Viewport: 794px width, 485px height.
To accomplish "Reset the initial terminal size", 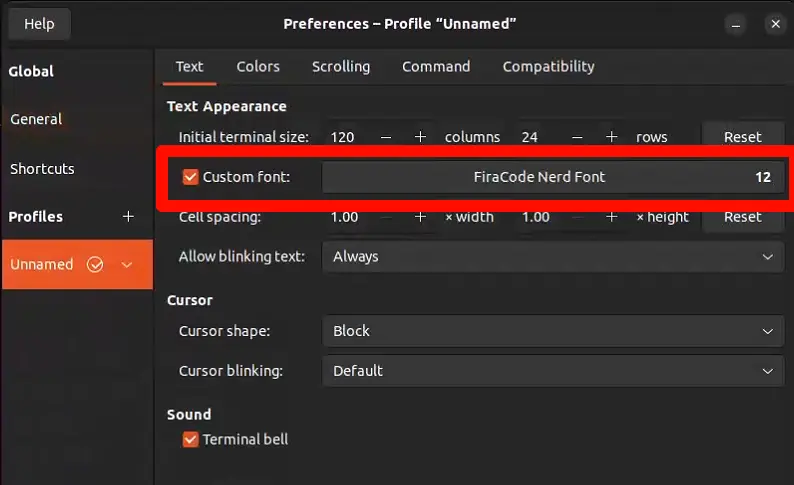I will coord(743,137).
